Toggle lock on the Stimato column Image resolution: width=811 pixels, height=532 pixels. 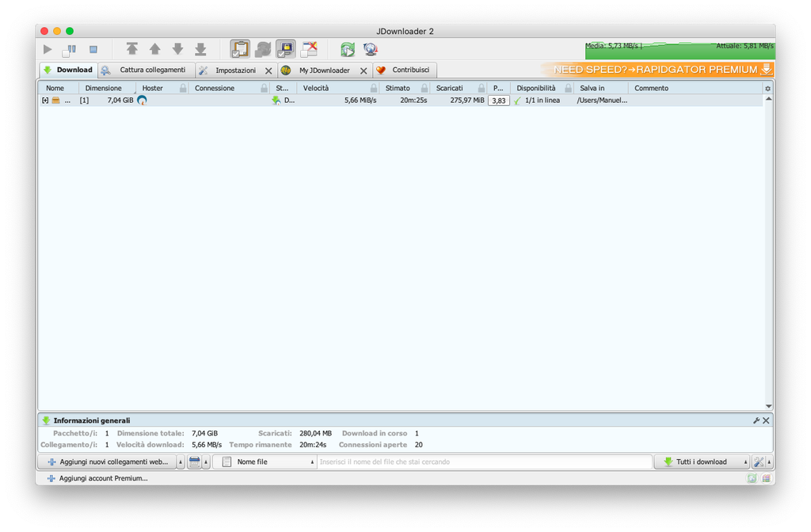click(x=425, y=88)
